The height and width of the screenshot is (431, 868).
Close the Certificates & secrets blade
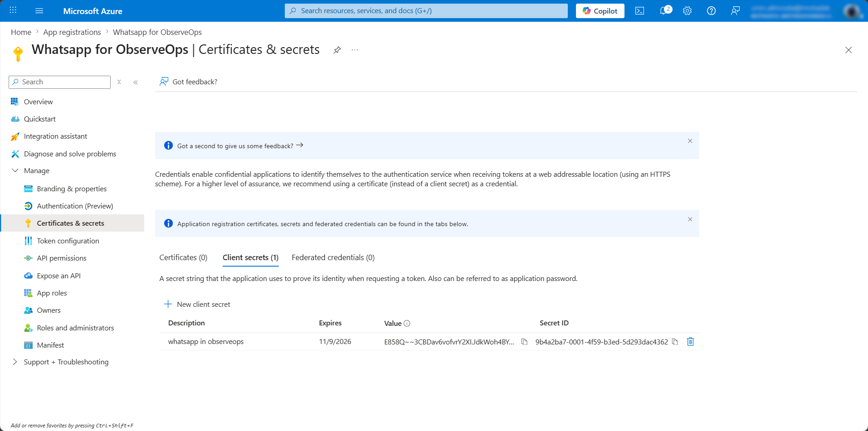point(848,50)
